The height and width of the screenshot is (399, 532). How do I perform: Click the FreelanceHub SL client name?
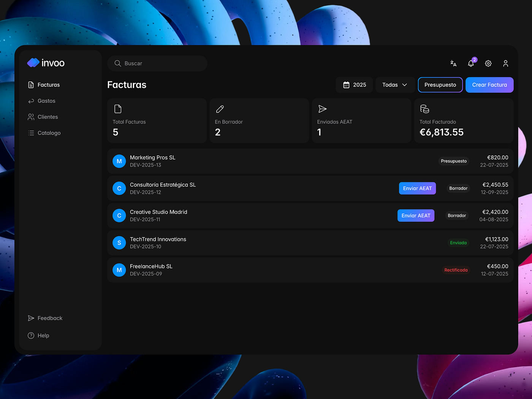tap(151, 266)
